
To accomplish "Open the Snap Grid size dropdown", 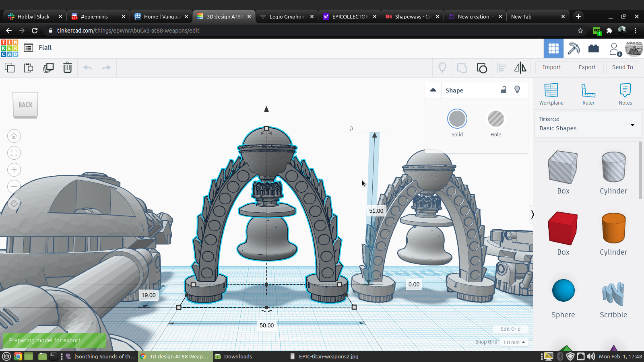I will 514,342.
